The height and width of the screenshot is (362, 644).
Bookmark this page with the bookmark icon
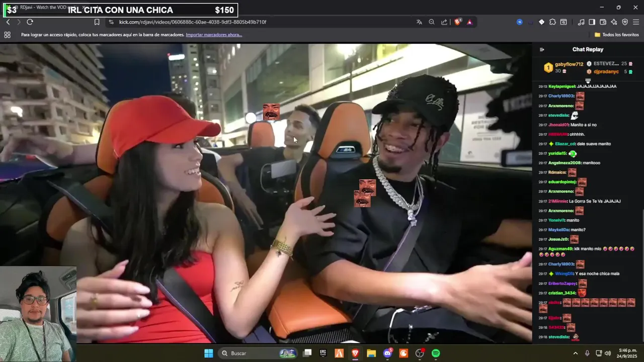click(x=97, y=22)
